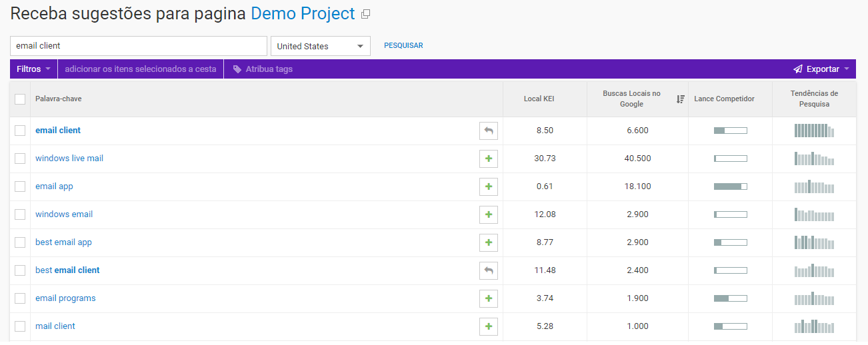The width and height of the screenshot is (868, 345).
Task: Click the tag icon beside Atribua tags
Action: [x=237, y=69]
